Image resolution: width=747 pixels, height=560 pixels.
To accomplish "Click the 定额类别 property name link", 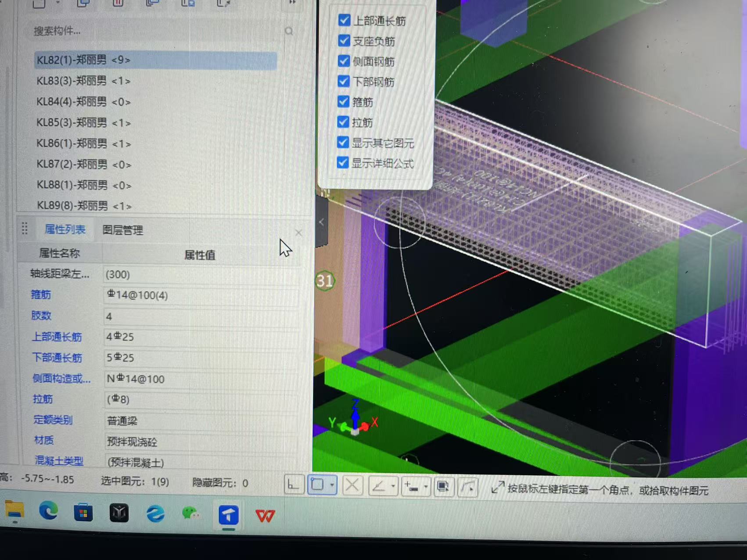I will (53, 420).
